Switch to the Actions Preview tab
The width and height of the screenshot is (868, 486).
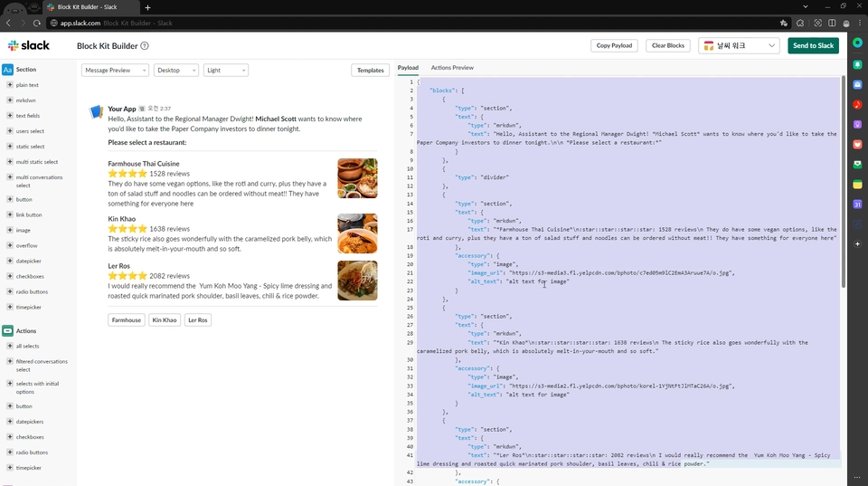pyautogui.click(x=452, y=68)
